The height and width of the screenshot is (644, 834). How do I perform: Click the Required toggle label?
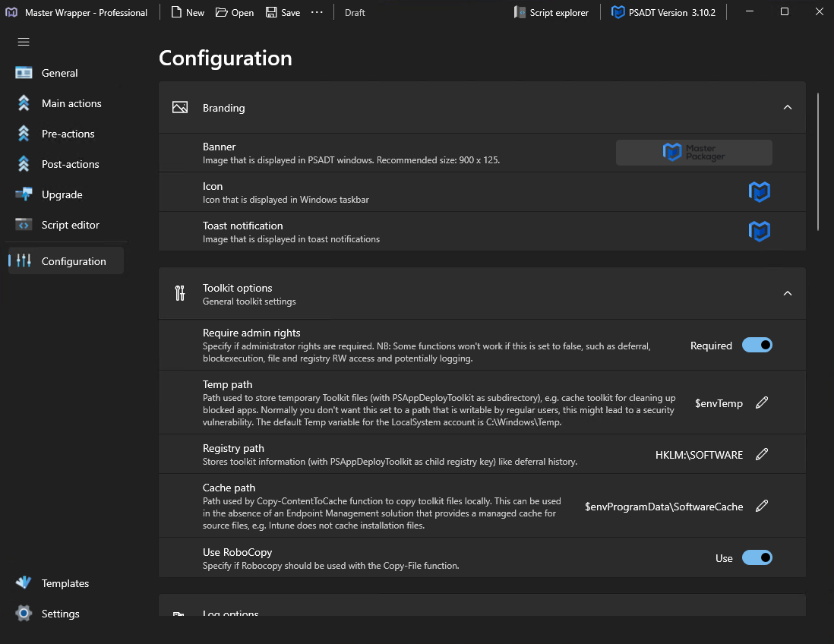pos(711,346)
